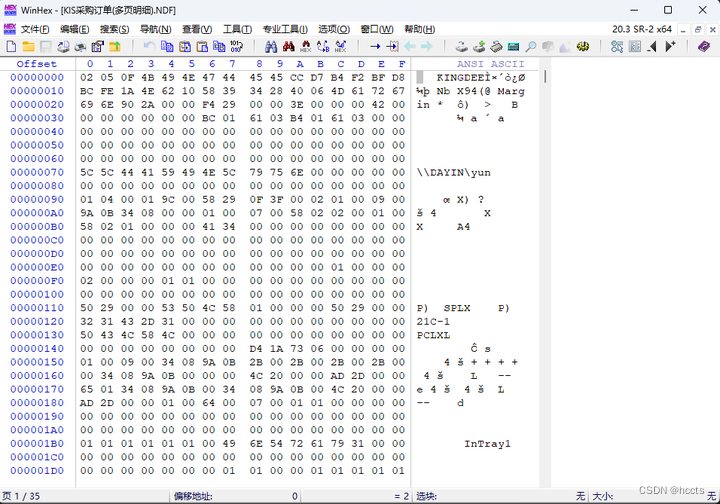Click the Copy block icon with two blue pages
Viewport: 720px width, 504px height.
167,46
